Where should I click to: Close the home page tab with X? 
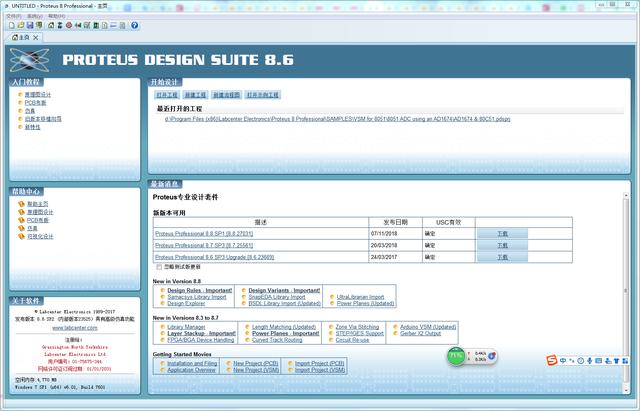[x=36, y=38]
